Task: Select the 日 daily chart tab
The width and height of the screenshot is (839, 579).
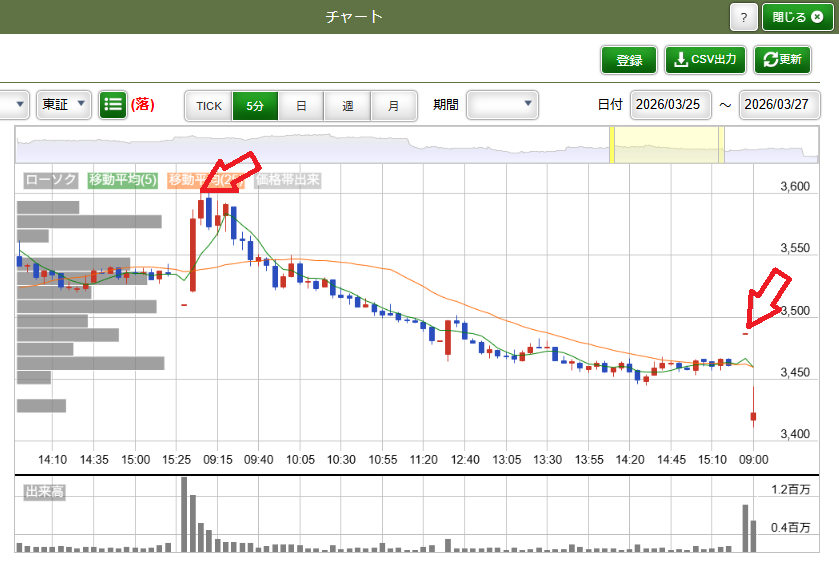Action: pos(301,105)
